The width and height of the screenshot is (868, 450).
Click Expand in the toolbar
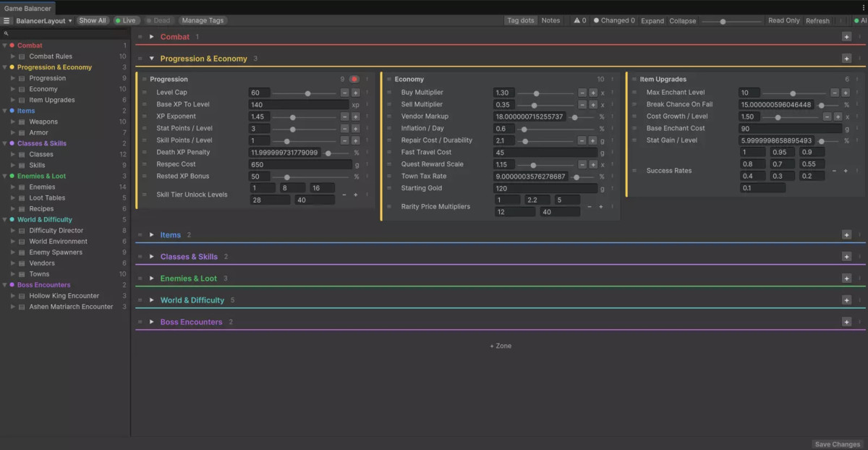pyautogui.click(x=652, y=21)
